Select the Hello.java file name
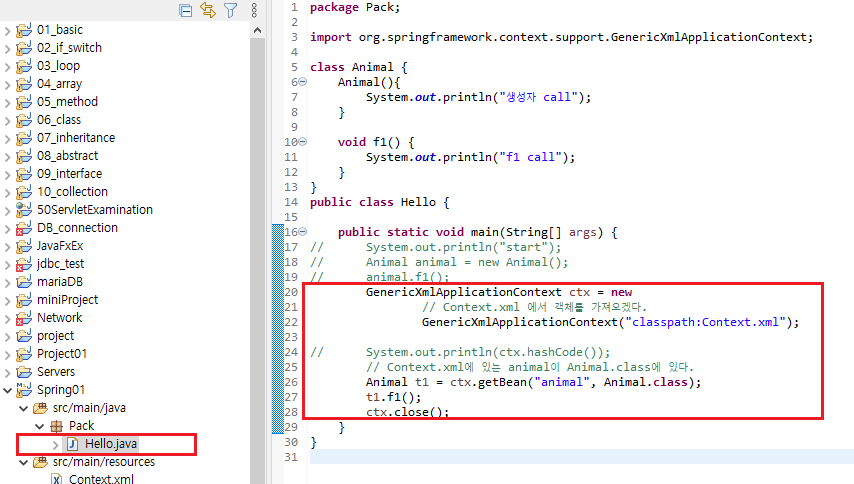The height and width of the screenshot is (484, 854). [111, 444]
